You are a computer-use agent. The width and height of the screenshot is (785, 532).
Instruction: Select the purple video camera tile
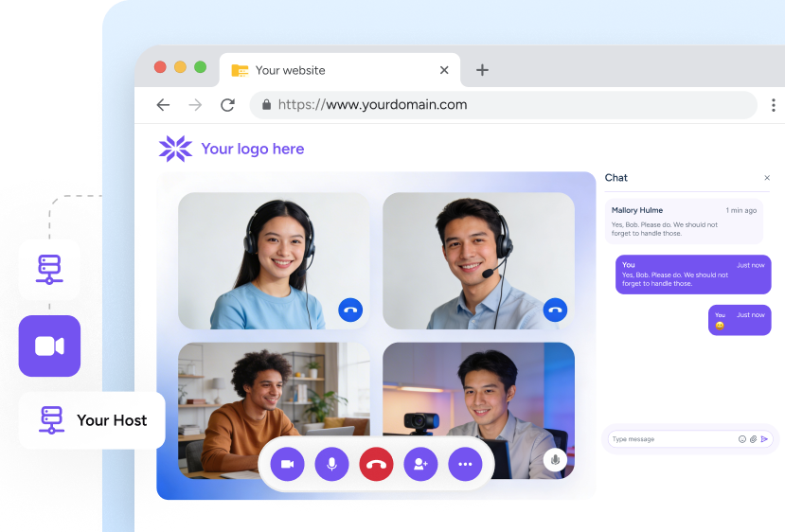click(49, 346)
